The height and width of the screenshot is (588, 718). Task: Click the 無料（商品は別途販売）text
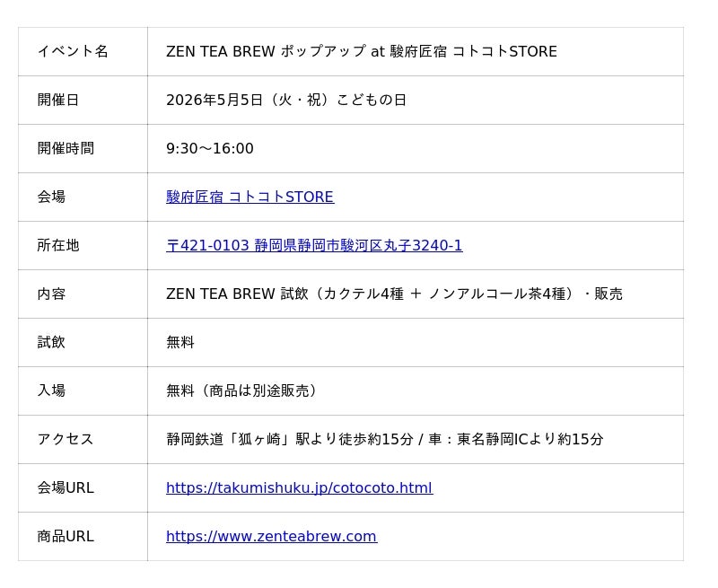tap(241, 391)
